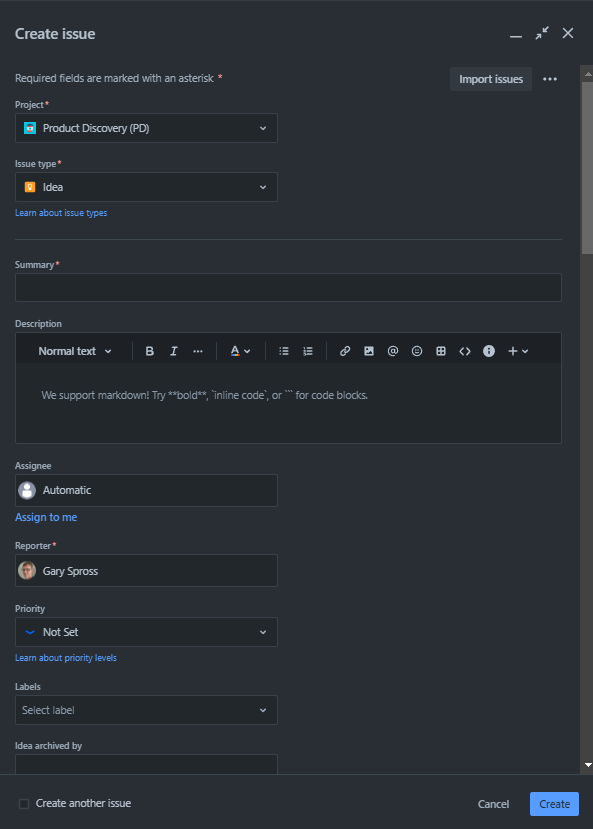Screen dimensions: 593x829
Task: Click the Automatic assignee avatar icon
Action: [27, 491]
